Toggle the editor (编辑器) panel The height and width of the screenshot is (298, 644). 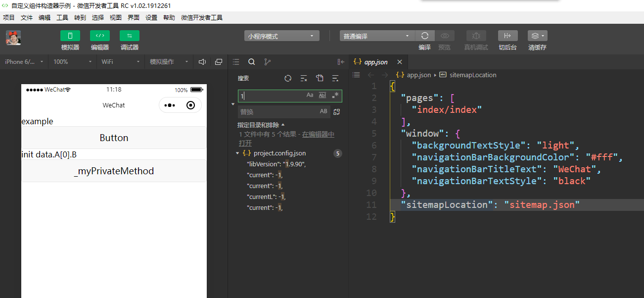[100, 36]
